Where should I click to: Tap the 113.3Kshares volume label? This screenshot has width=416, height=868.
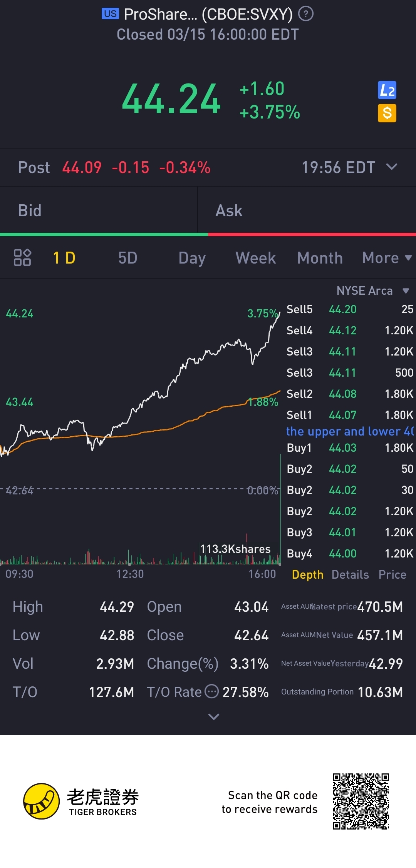pyautogui.click(x=235, y=549)
